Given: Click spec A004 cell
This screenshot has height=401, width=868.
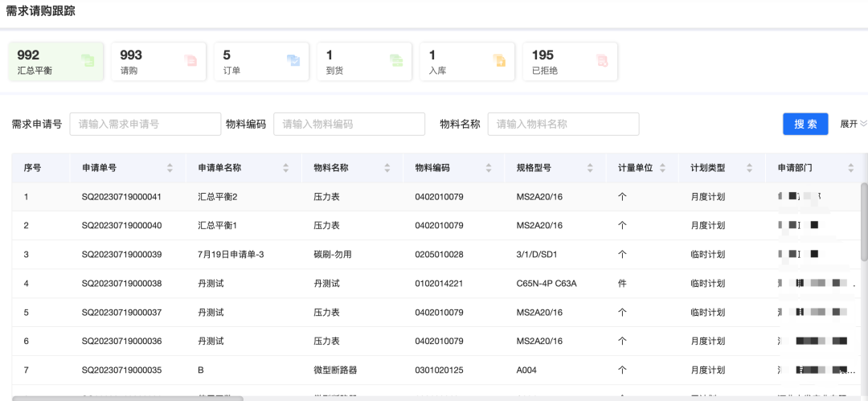Looking at the screenshot, I should click(526, 370).
